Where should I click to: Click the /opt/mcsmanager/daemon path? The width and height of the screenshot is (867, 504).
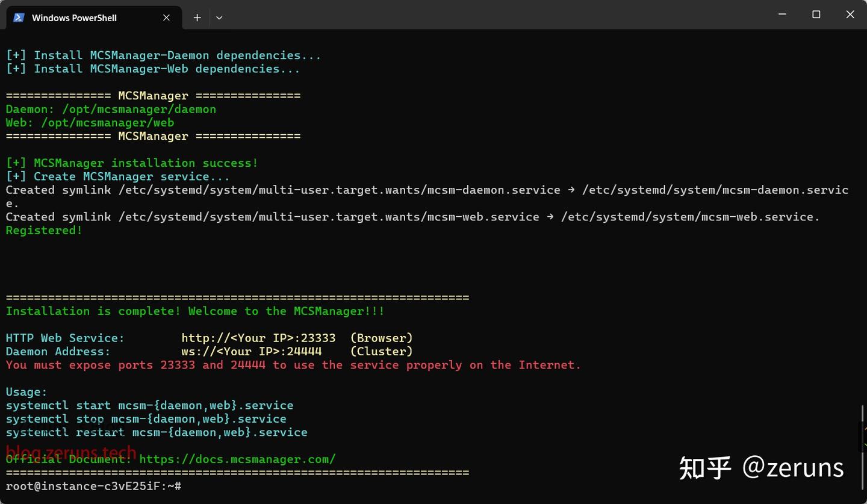128,109
